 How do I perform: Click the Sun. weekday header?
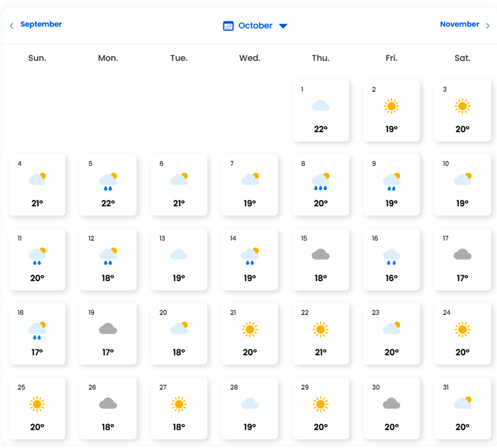(37, 58)
